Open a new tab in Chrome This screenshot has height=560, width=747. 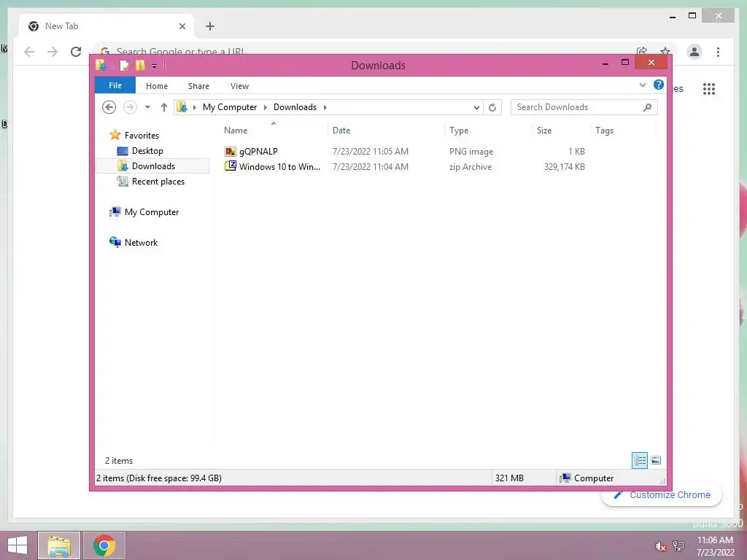pyautogui.click(x=209, y=26)
